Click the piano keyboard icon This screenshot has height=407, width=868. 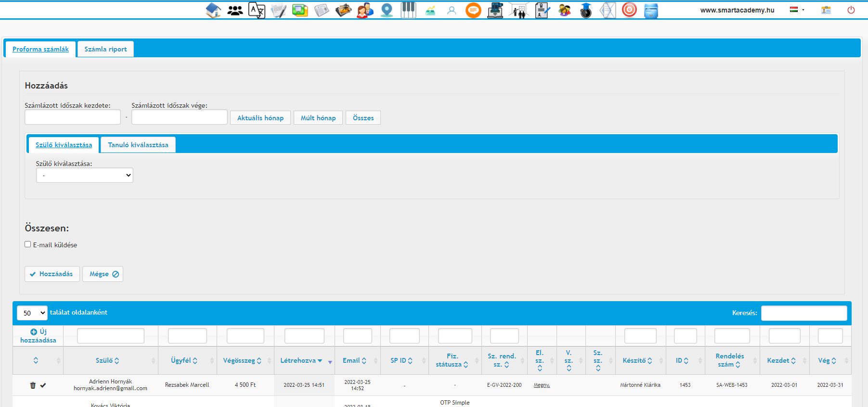(x=408, y=10)
